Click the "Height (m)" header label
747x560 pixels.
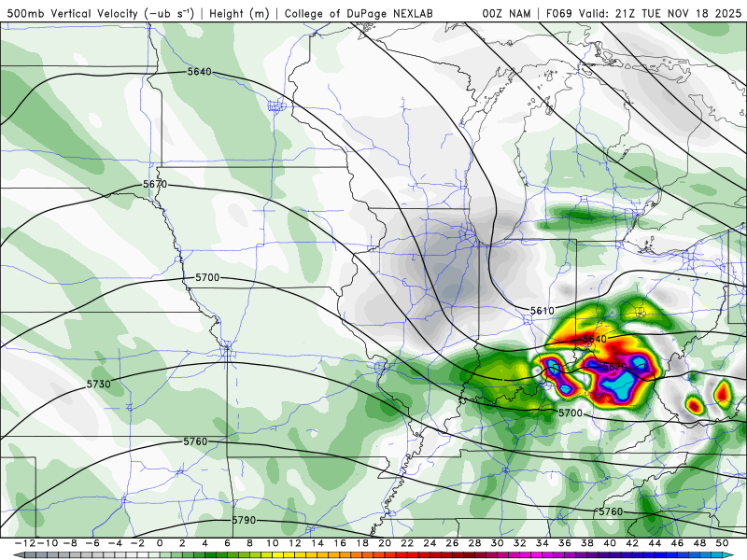click(x=239, y=13)
